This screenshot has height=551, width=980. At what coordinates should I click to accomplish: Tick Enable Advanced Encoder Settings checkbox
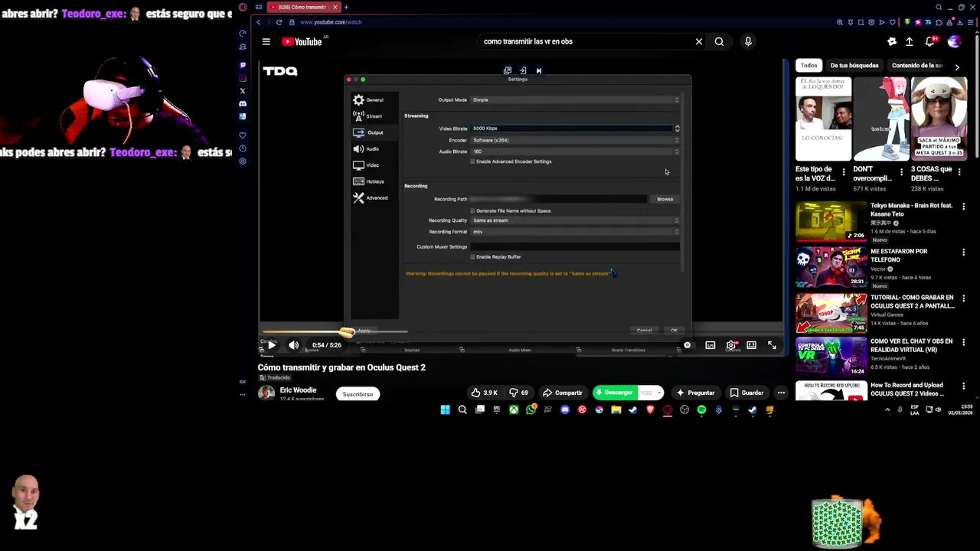(473, 161)
